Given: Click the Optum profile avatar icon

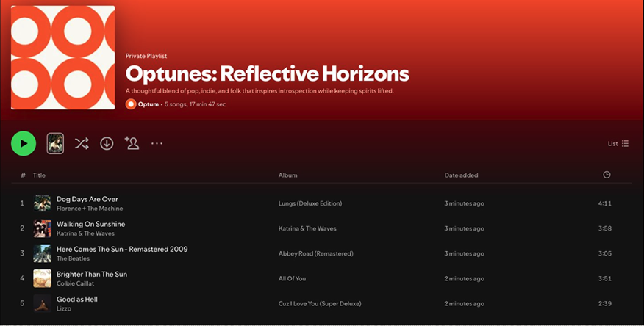Looking at the screenshot, I should click(x=131, y=104).
